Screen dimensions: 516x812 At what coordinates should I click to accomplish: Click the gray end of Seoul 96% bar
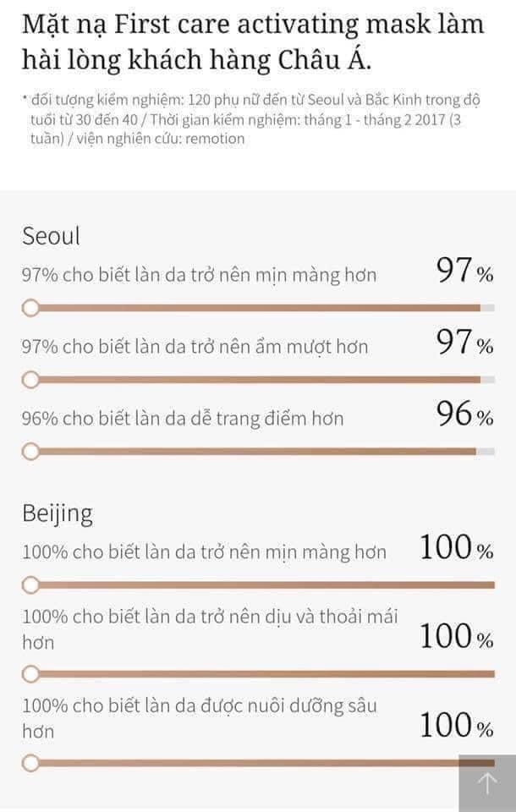click(x=486, y=452)
